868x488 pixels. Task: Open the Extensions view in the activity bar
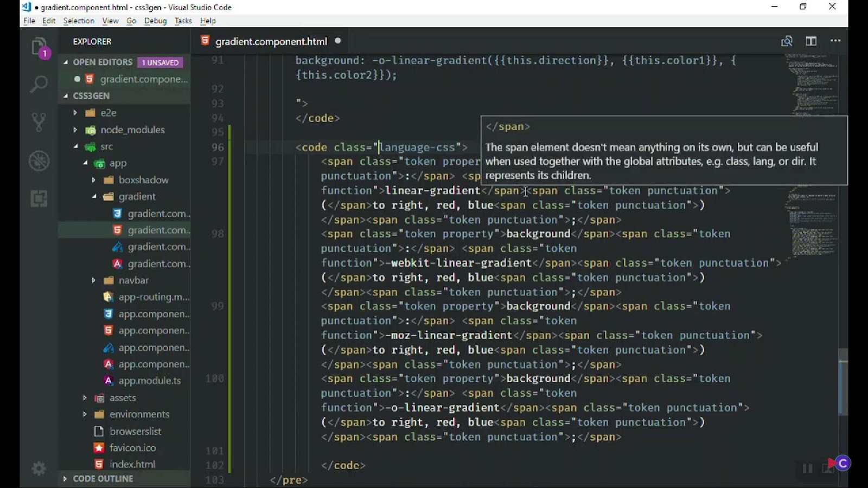pyautogui.click(x=38, y=198)
